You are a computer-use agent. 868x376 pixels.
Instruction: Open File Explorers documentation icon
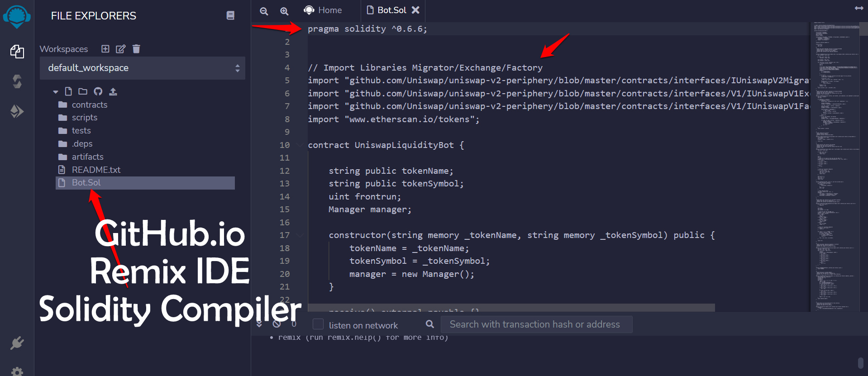230,15
